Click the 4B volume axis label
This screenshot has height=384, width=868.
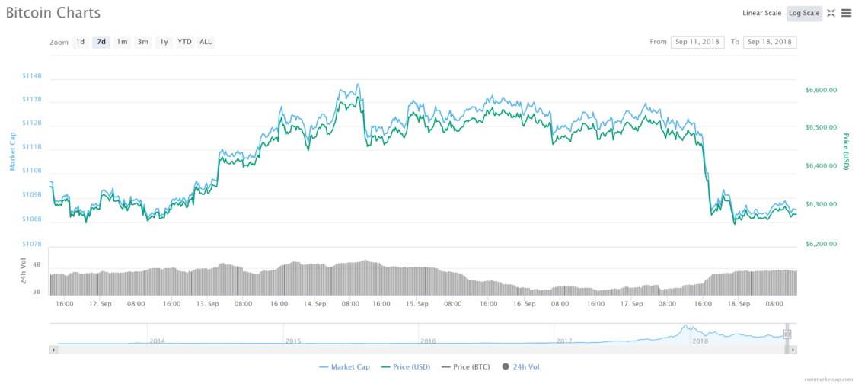click(x=37, y=265)
